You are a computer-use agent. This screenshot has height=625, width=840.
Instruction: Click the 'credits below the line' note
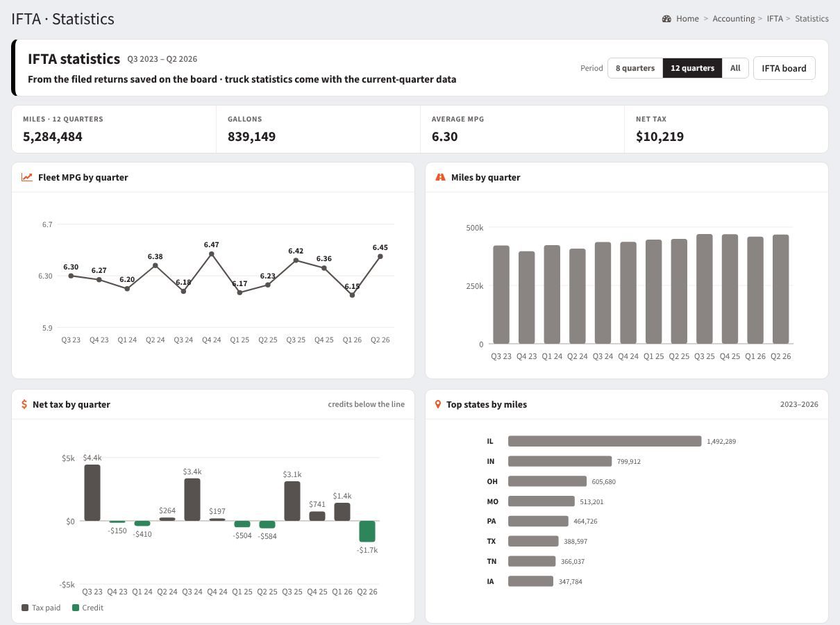pyautogui.click(x=367, y=404)
